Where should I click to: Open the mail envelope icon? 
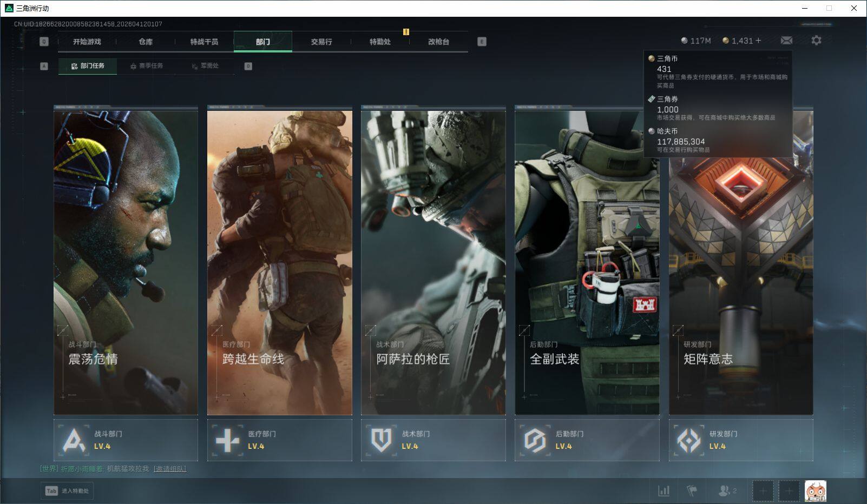click(x=786, y=41)
